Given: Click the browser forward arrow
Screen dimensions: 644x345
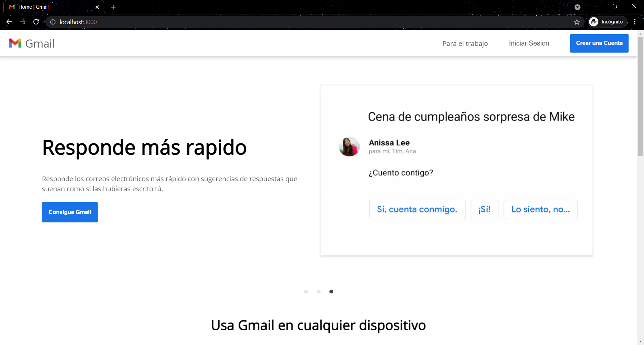Looking at the screenshot, I should (x=22, y=22).
